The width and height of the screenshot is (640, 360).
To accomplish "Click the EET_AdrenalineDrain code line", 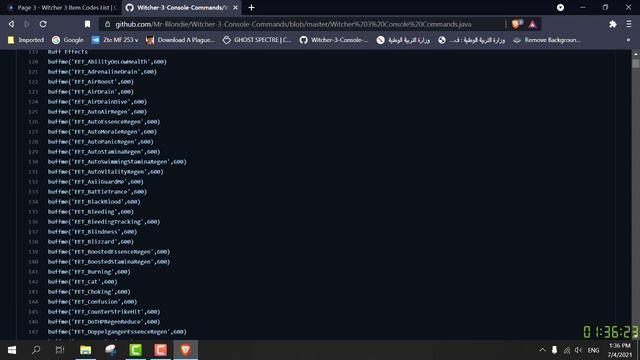I will 102,72.
